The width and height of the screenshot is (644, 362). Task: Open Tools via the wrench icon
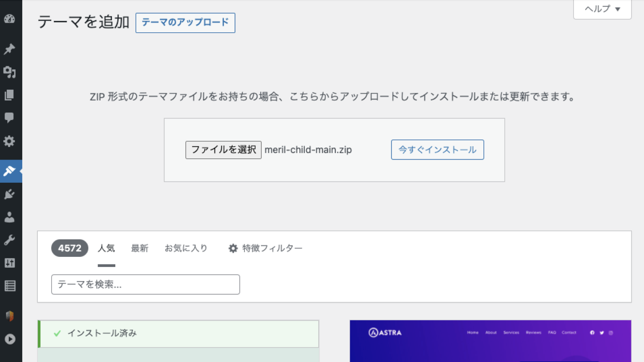click(x=10, y=239)
